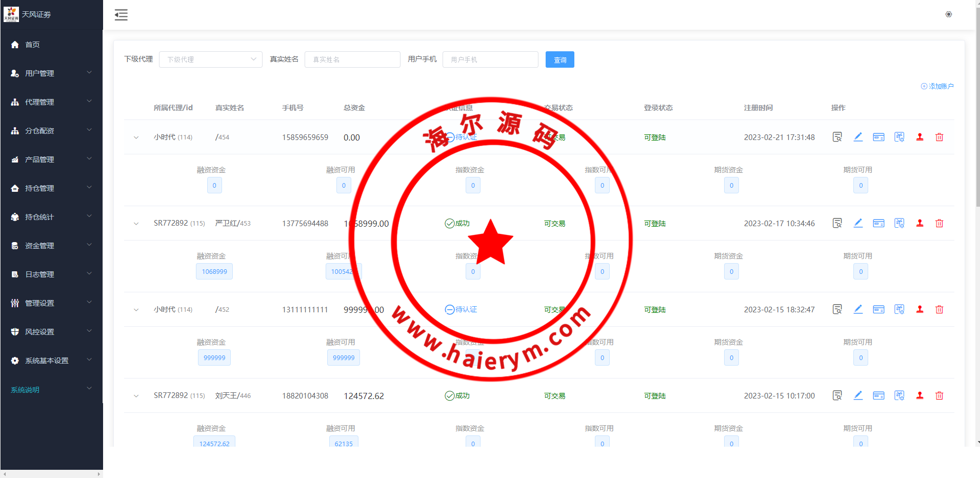Open the 资金管理 sidebar menu
The image size is (980, 478).
(51, 246)
